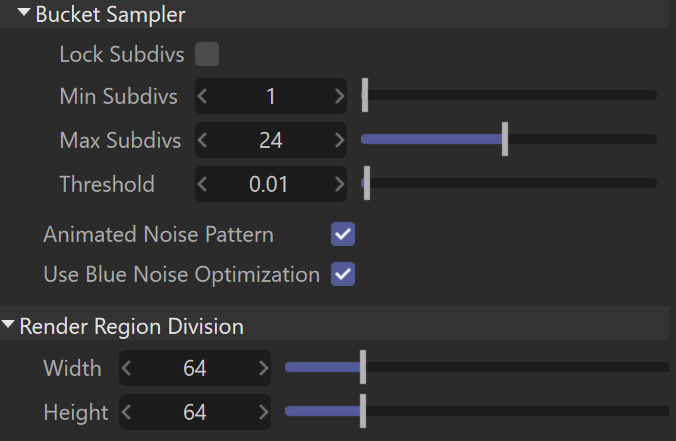Click the Min Subdivs slider track
676x441 pixels.
coord(509,95)
